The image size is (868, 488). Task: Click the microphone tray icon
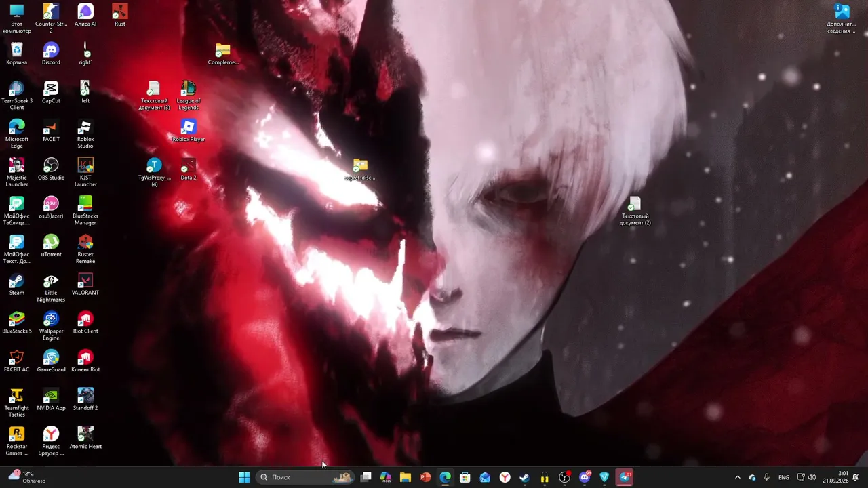click(x=767, y=477)
